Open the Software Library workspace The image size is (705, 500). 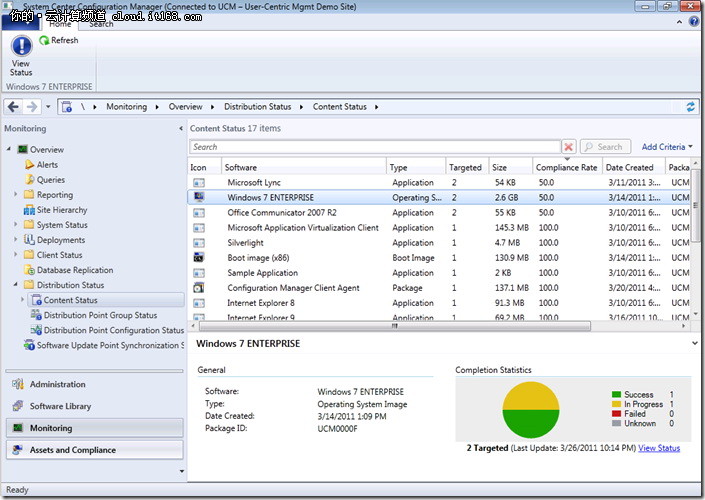click(x=60, y=406)
